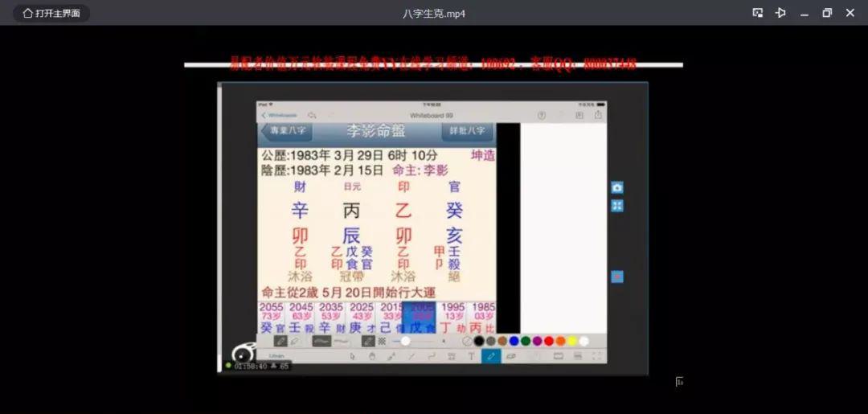Select the thin wavy stroke style

[342, 341]
